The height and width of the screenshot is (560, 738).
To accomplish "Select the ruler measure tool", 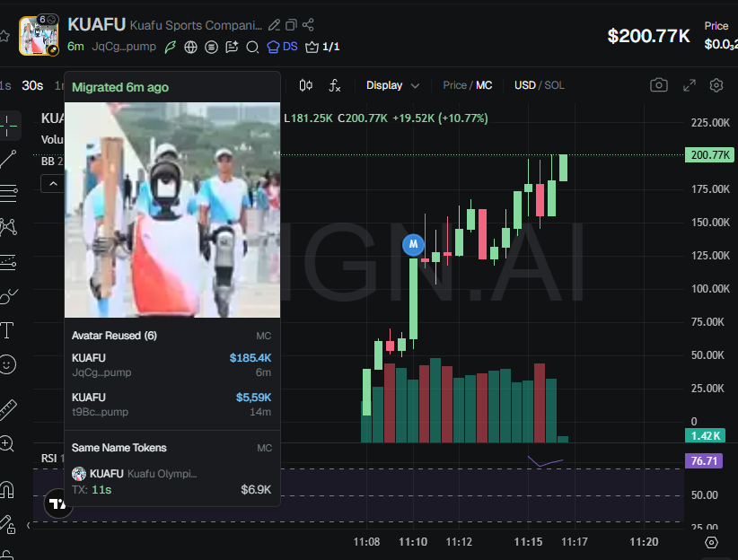I will coord(8,410).
